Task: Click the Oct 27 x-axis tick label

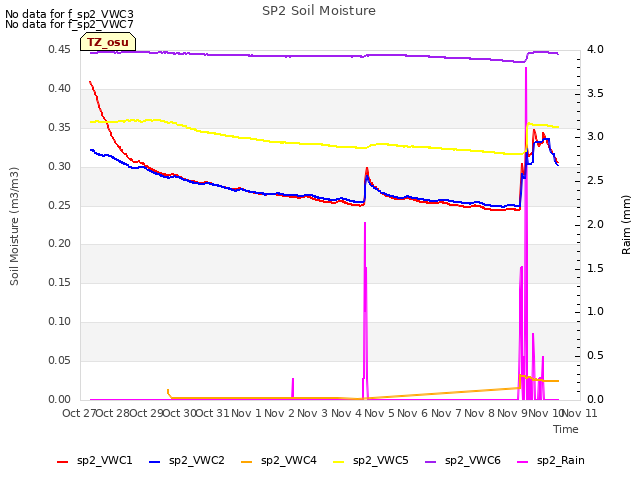Action: (79, 413)
